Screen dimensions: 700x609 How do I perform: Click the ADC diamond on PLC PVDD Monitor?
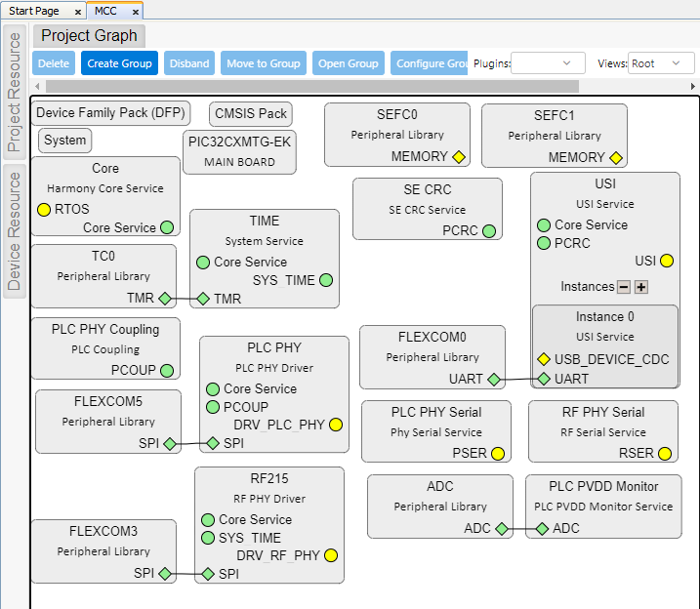coord(542,529)
